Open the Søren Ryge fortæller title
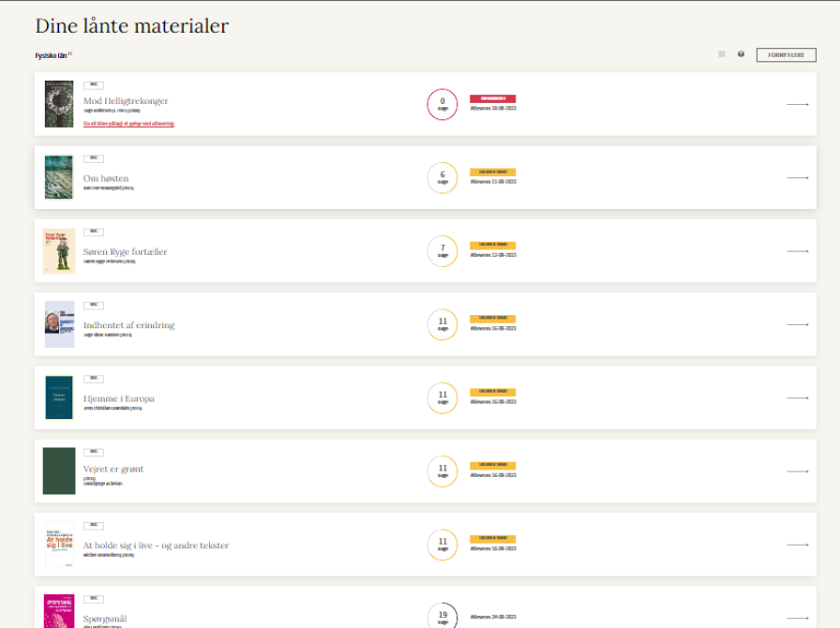The image size is (840, 628). 125,252
